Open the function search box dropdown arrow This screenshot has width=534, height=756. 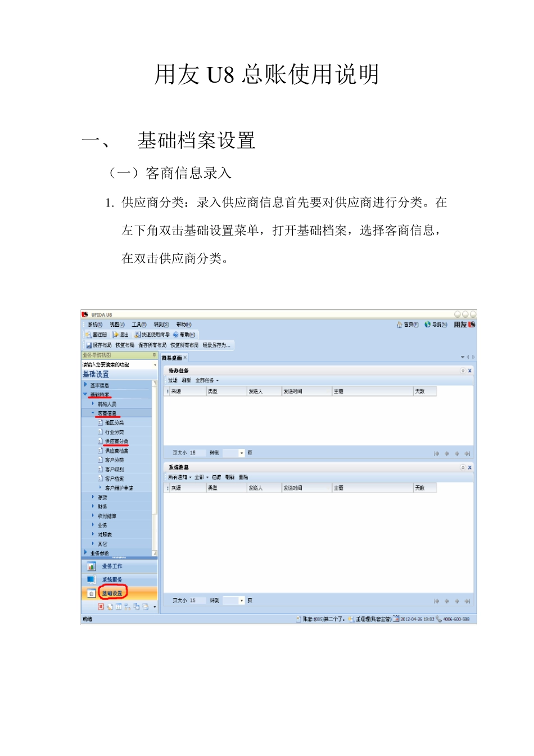click(155, 365)
